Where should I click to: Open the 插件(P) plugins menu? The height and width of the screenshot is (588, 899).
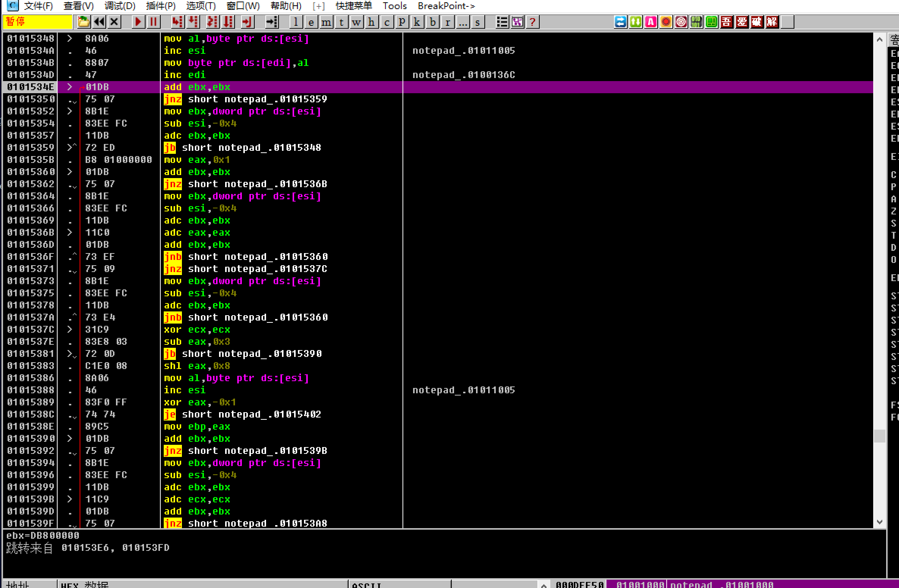[161, 6]
